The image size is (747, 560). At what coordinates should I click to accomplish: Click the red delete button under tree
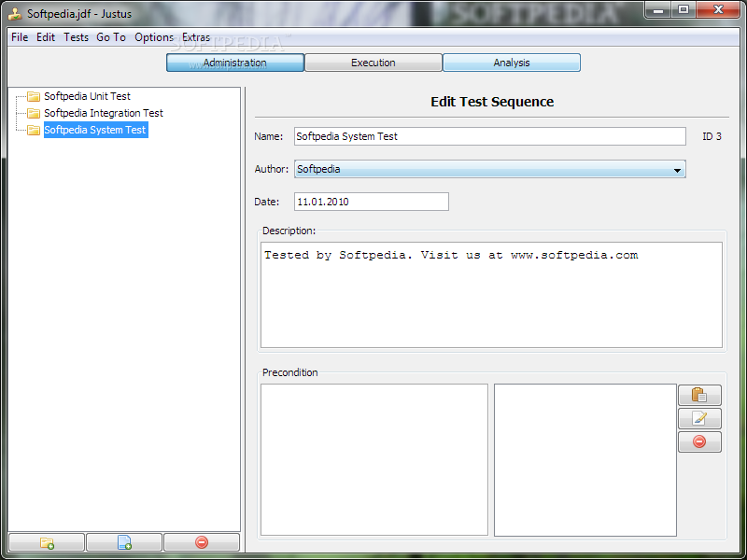202,542
